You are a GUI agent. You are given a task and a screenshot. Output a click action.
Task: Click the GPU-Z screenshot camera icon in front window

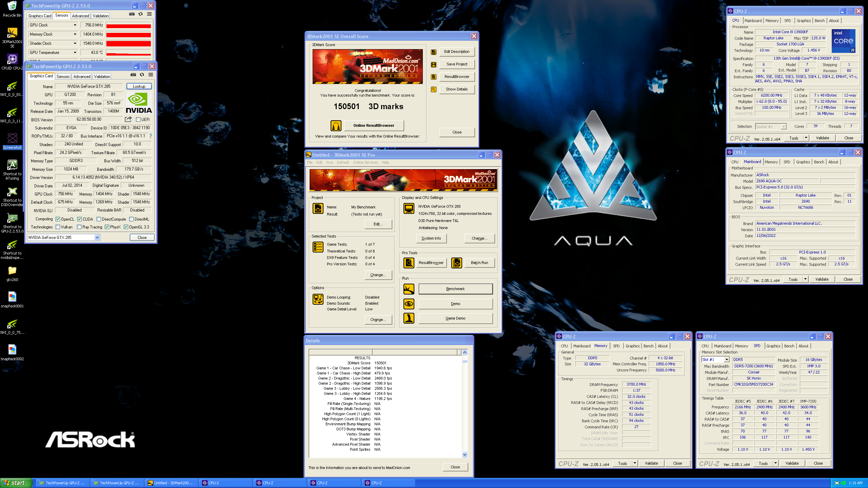(133, 75)
